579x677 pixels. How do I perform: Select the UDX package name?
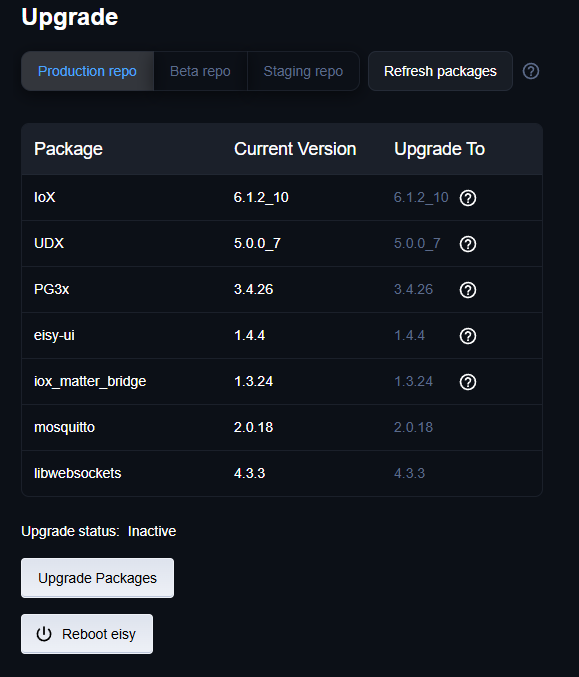(49, 243)
